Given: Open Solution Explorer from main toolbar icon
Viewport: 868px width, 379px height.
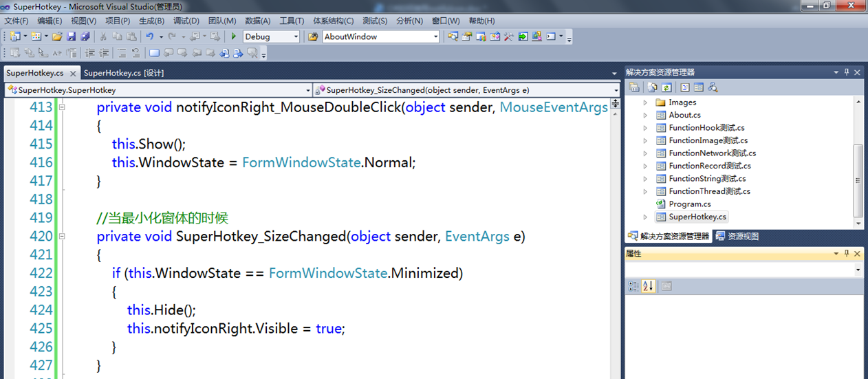Looking at the screenshot, I should coord(453,36).
